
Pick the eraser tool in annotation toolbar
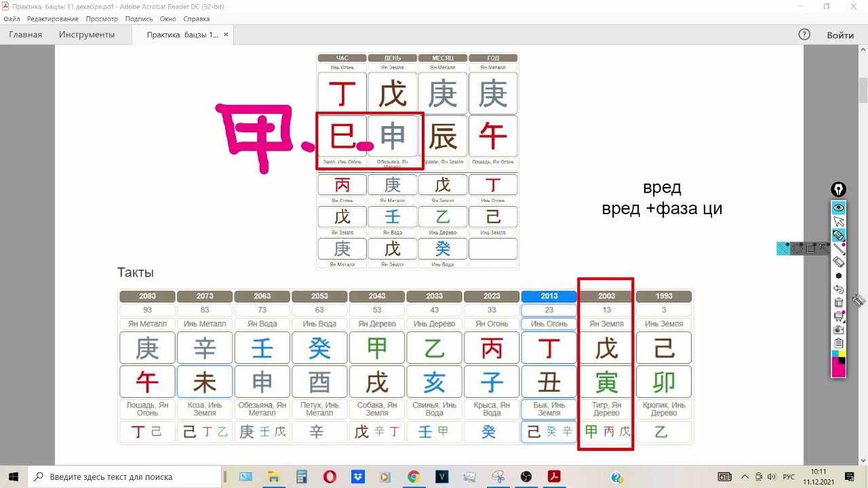click(x=839, y=262)
